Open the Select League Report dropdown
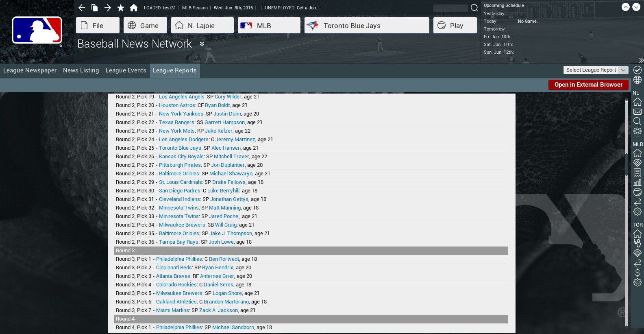644x334 pixels. click(596, 70)
